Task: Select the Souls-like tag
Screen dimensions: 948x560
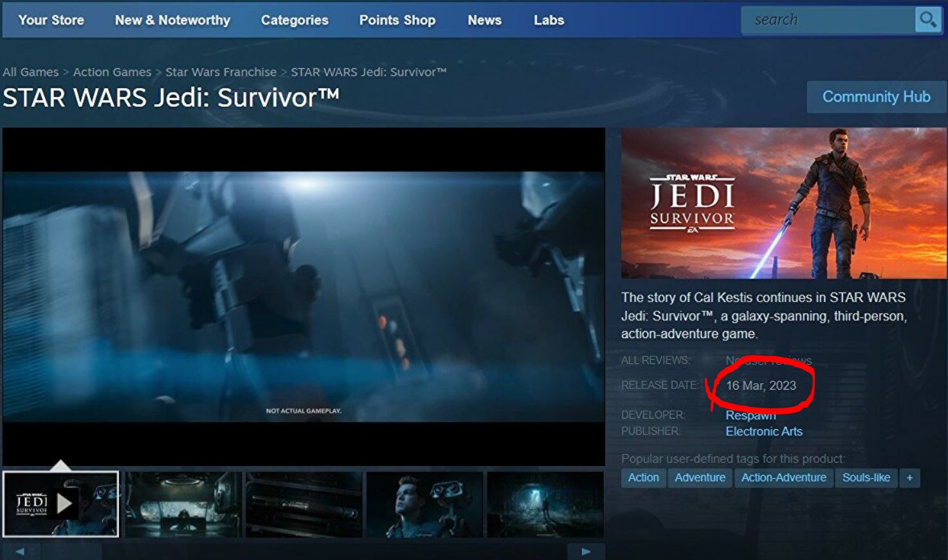Action: tap(866, 478)
